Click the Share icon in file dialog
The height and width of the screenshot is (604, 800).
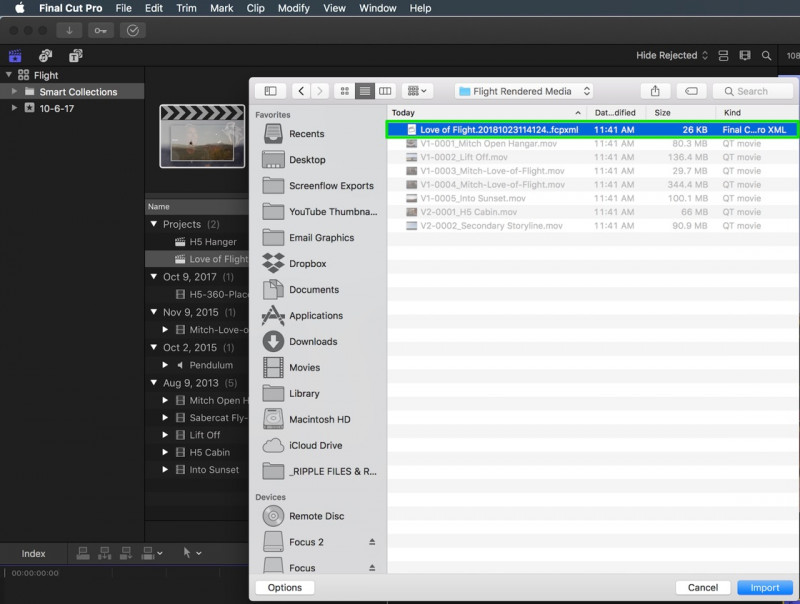655,91
